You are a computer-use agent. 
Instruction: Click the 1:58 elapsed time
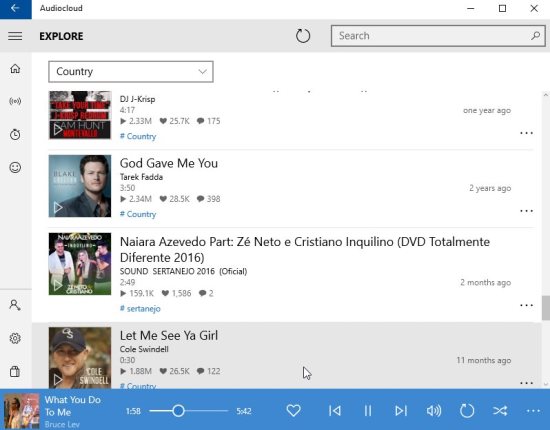(133, 411)
